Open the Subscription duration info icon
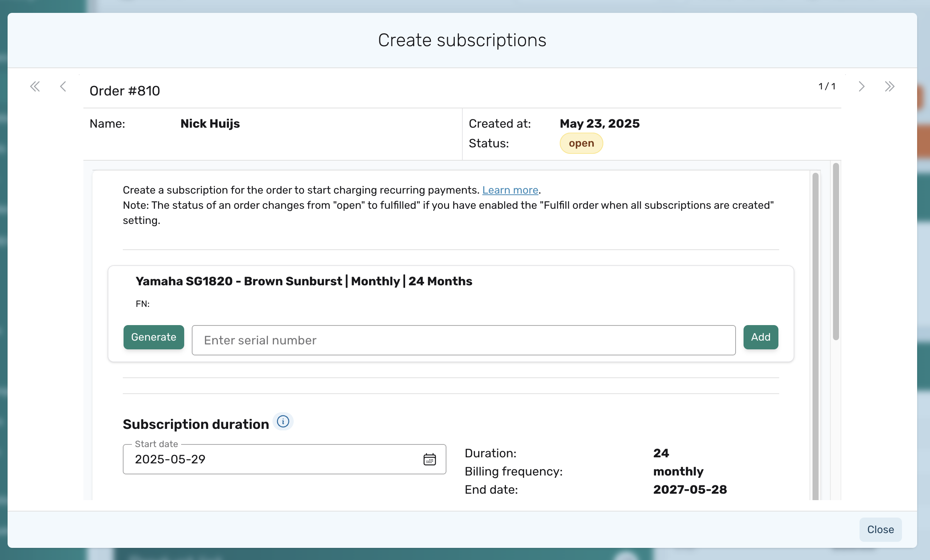This screenshot has height=560, width=930. click(x=283, y=421)
